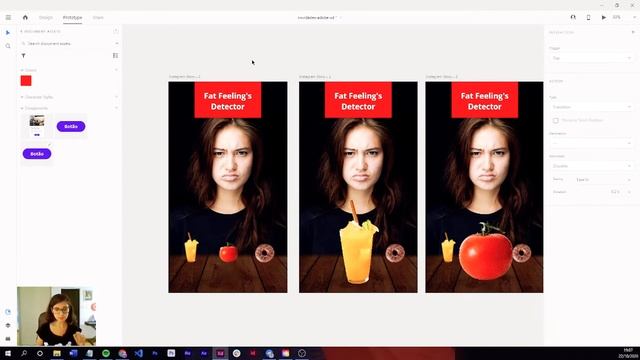
Task: Select the third artboard title label
Action: [442, 77]
